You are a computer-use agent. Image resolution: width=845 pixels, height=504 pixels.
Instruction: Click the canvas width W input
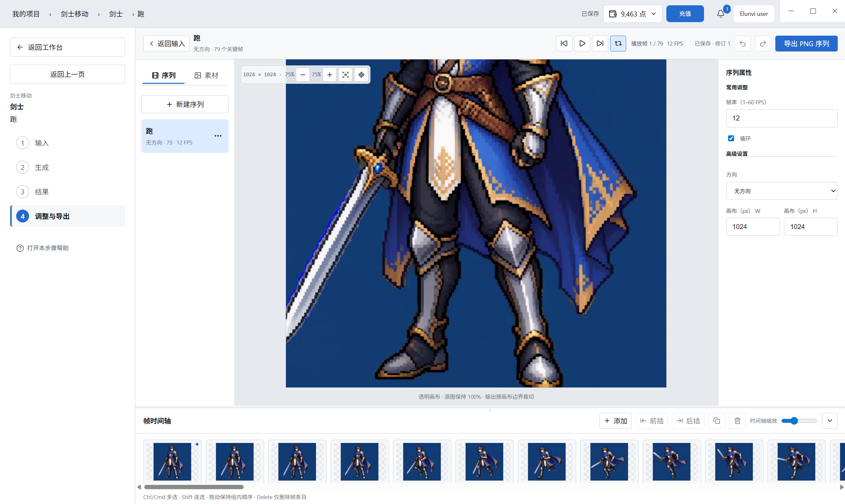pos(753,226)
